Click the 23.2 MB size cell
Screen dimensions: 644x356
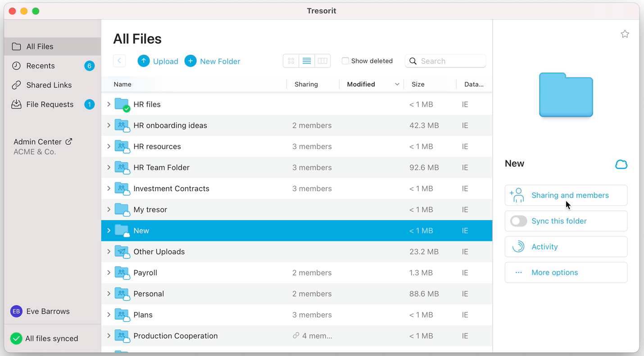(x=424, y=252)
